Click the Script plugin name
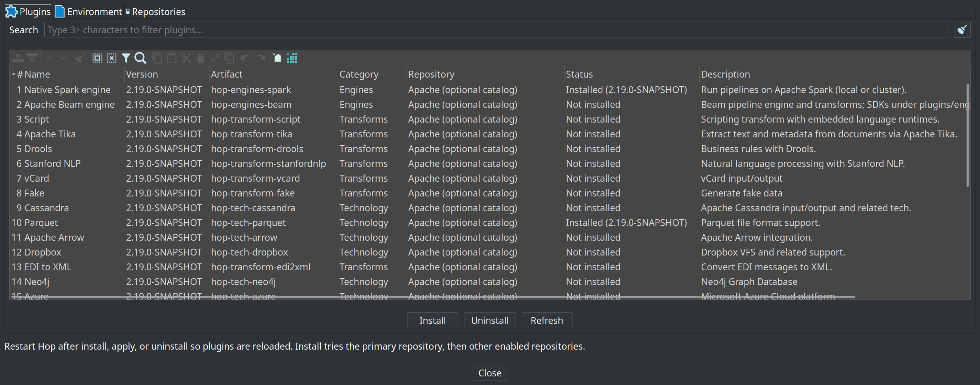The height and width of the screenshot is (385, 980). click(x=36, y=119)
